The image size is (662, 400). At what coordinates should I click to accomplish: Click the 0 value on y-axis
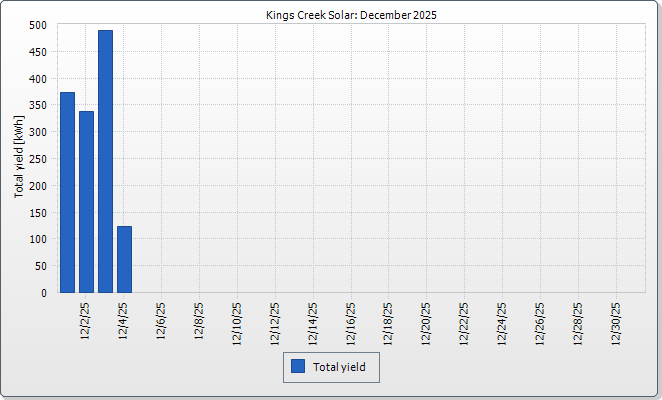pyautogui.click(x=43, y=293)
